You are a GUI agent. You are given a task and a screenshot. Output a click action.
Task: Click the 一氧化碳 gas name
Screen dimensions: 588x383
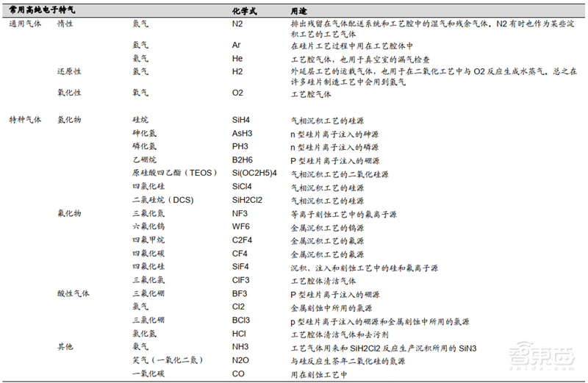148,374
